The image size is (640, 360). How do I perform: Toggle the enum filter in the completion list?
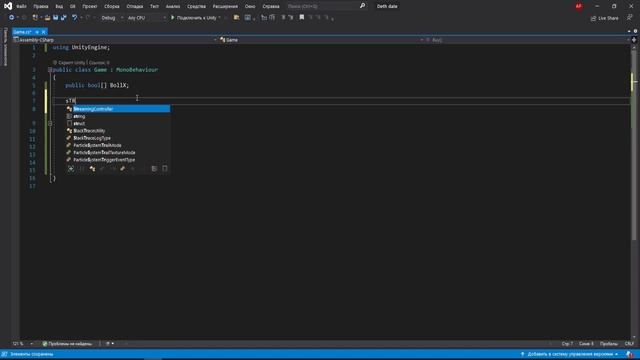122,169
